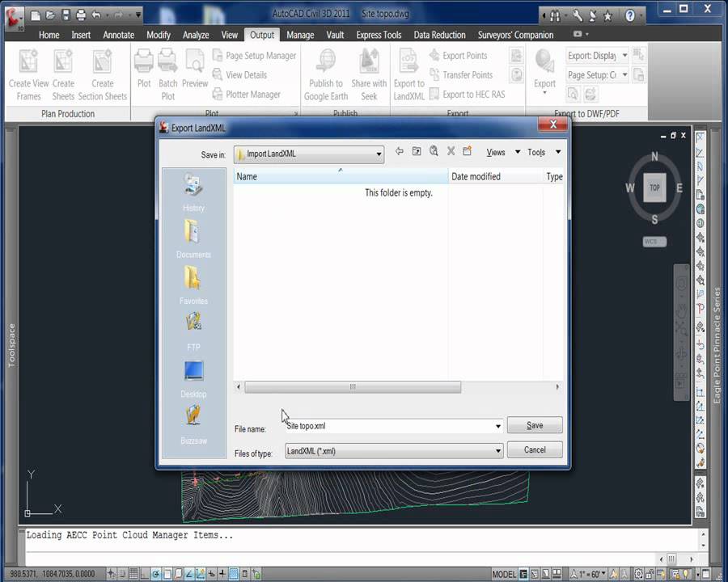Click Export to HEC RAS

pos(467,95)
